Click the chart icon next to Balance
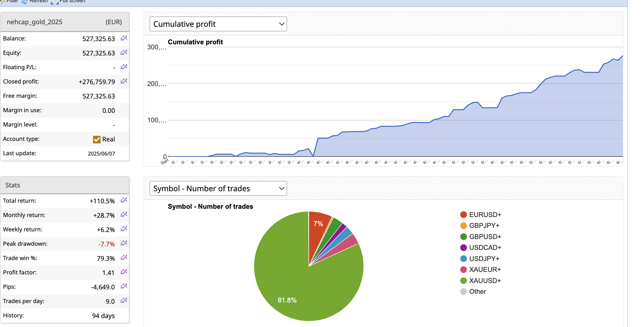 124,38
